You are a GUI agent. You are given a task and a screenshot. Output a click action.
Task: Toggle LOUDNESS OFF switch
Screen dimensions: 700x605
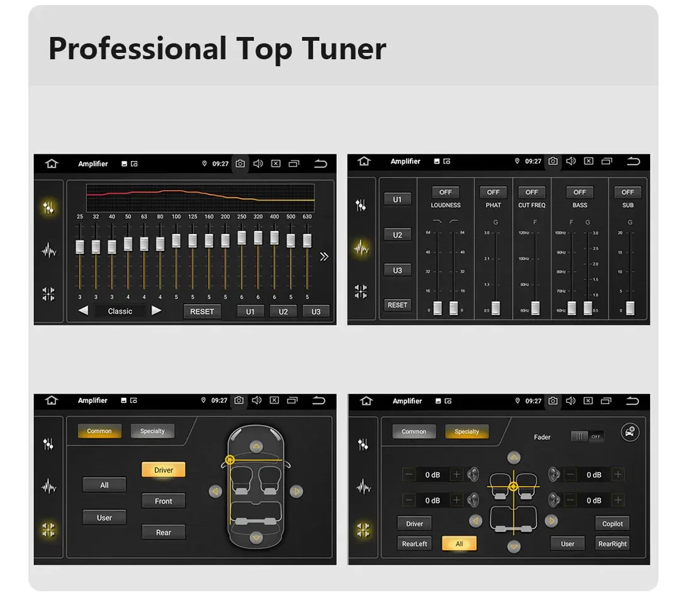(446, 192)
